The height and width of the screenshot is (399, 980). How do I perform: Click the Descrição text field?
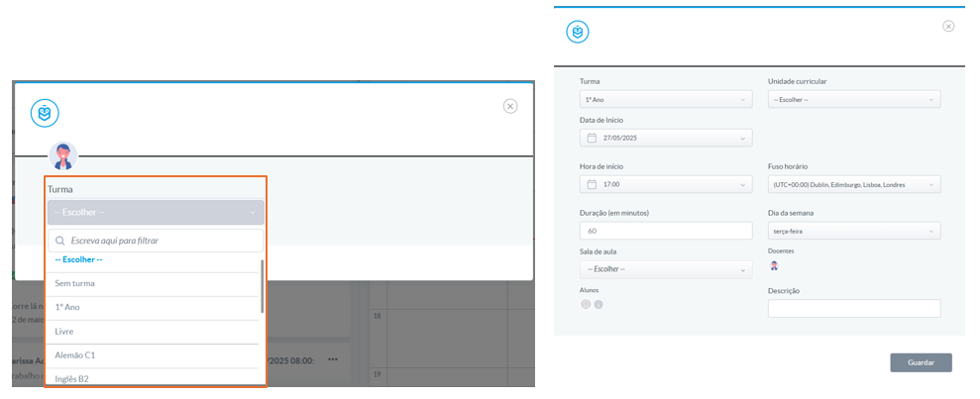point(854,309)
